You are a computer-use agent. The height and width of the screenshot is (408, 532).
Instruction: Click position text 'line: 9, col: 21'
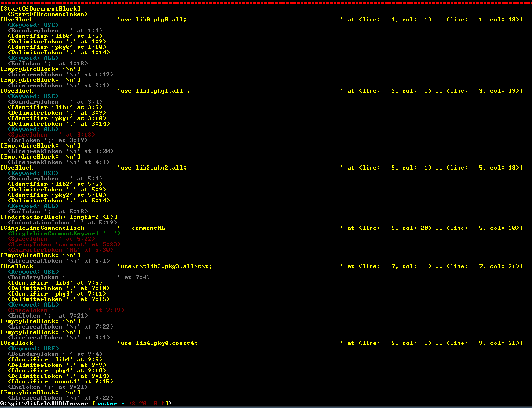(x=483, y=343)
